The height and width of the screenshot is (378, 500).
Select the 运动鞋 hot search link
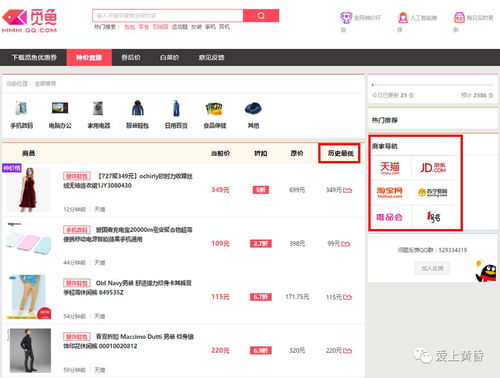(x=180, y=27)
